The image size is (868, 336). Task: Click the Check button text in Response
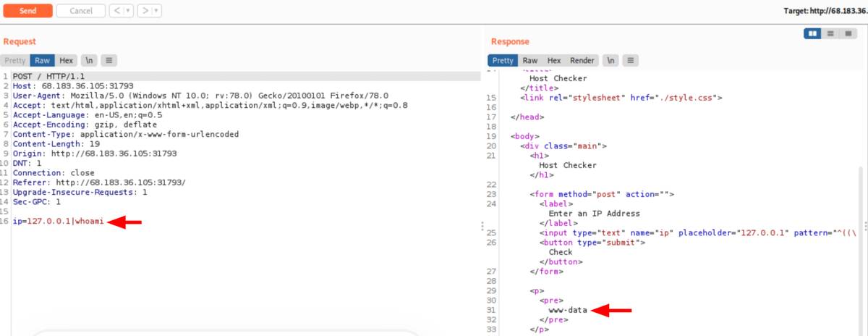561,252
